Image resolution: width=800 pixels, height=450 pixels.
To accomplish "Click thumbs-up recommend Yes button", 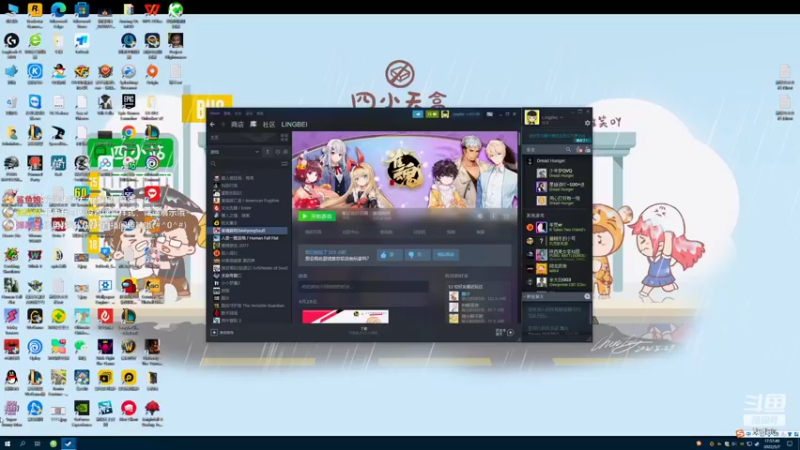I will [389, 255].
